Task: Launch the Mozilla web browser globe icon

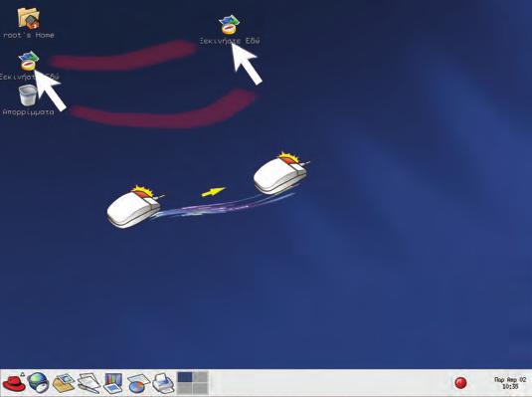Action: coord(38,383)
